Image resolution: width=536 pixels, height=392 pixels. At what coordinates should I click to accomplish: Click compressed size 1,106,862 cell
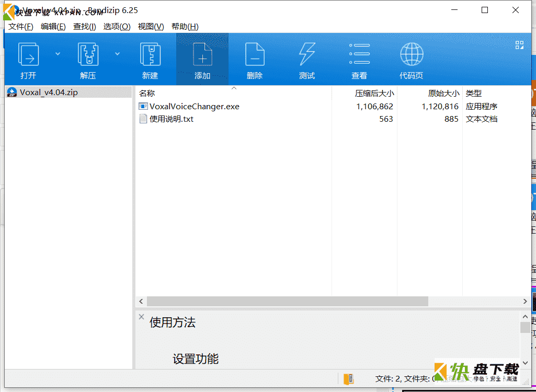[374, 107]
